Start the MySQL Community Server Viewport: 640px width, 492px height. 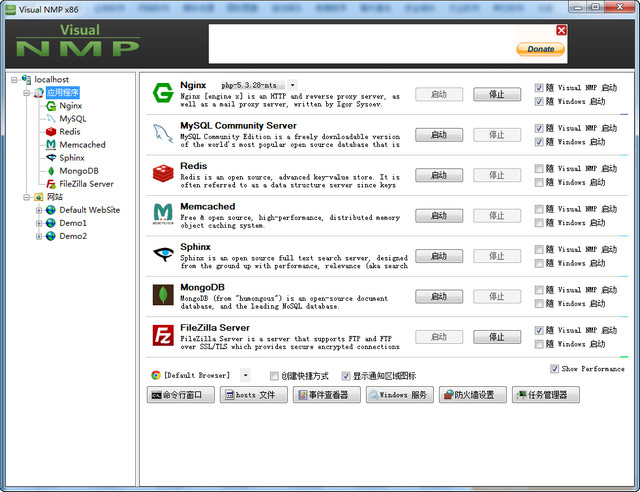pos(439,135)
